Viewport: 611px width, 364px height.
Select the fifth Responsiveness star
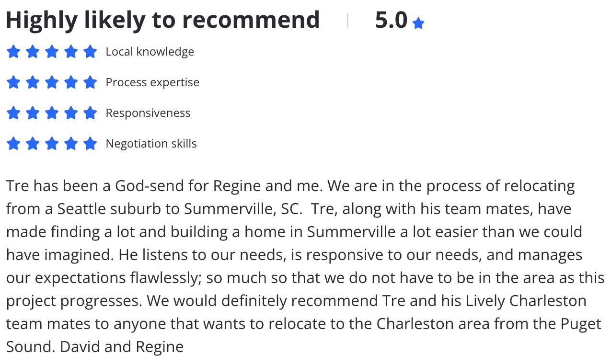click(x=90, y=113)
